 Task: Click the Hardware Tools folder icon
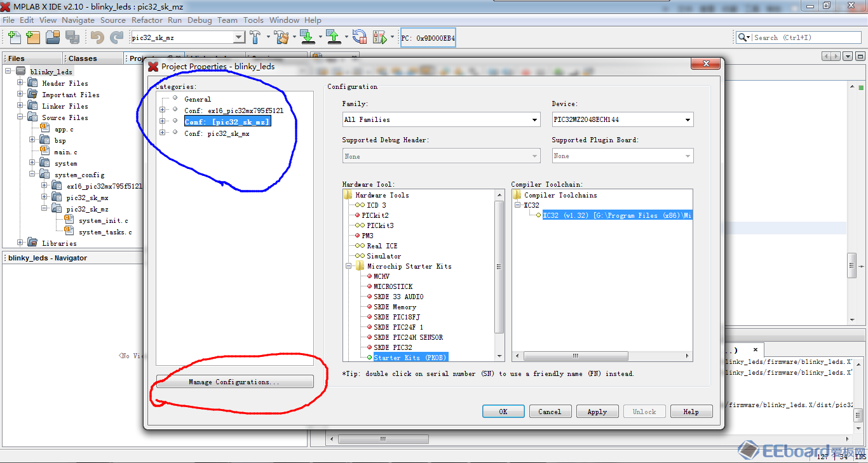click(x=348, y=195)
